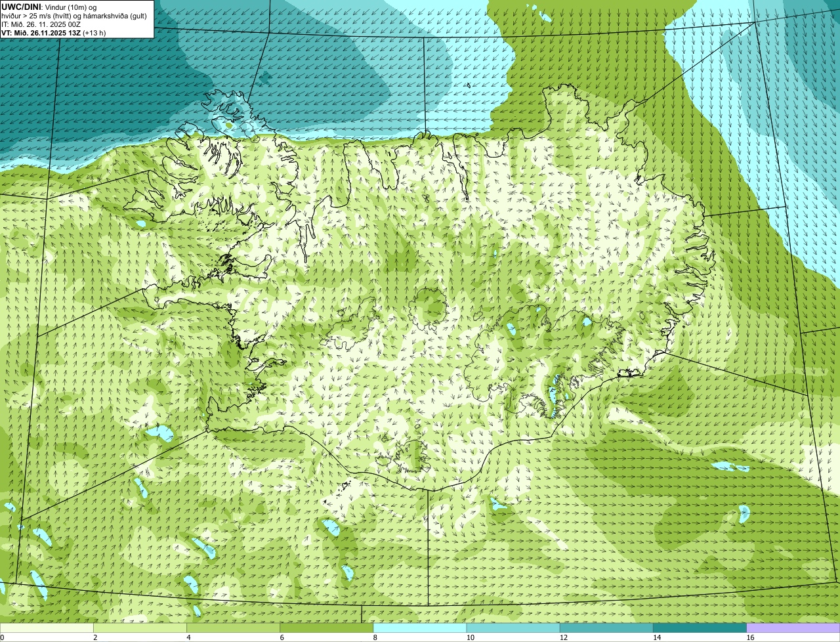This screenshot has height=642, width=840.
Task: Click the dark teal 14–16 legend band
Action: (700, 628)
